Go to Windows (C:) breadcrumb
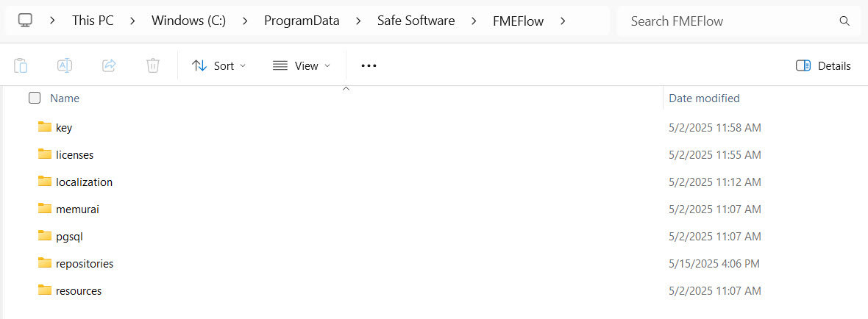The height and width of the screenshot is (319, 868). [x=188, y=21]
